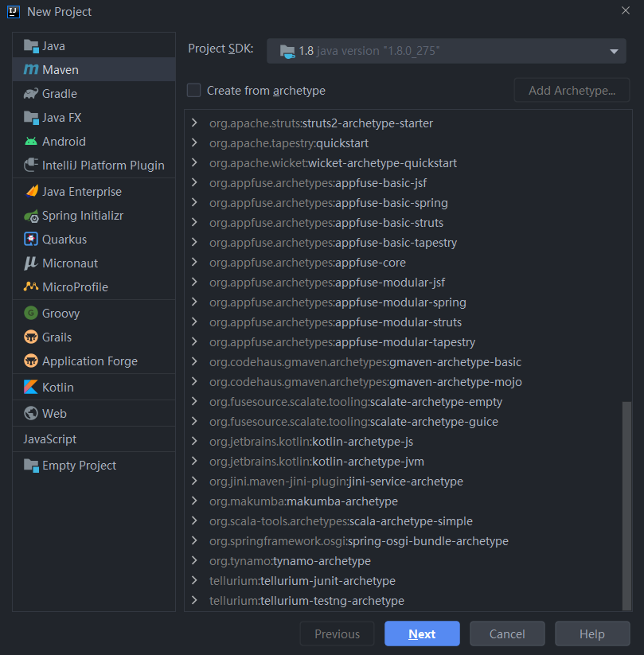Select tynamo-archetype row
Image resolution: width=644 pixels, height=655 pixels.
click(x=408, y=561)
